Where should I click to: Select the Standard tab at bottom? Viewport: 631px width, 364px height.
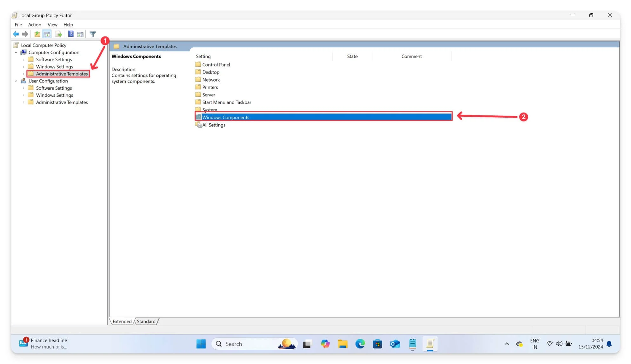[146, 321]
